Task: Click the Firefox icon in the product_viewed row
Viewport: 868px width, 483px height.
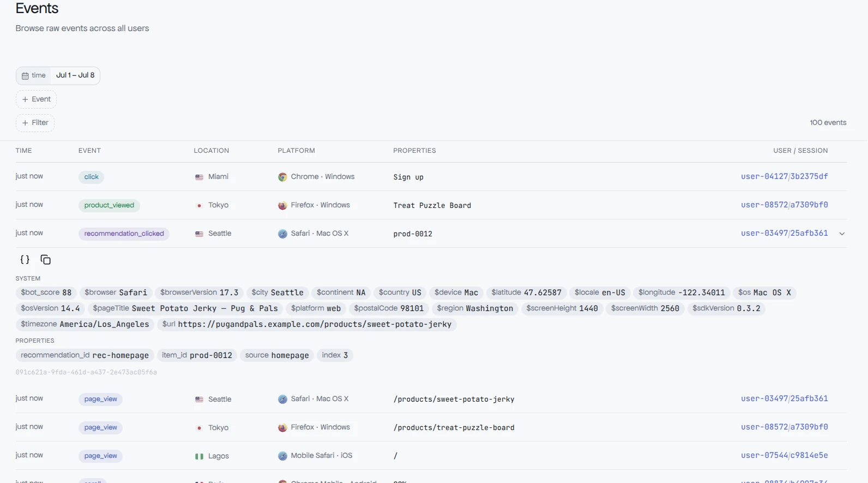Action: [282, 206]
